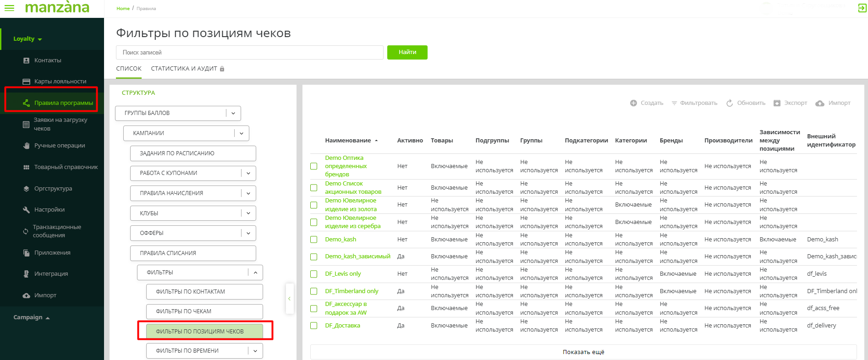Tick the DF_Доставка row checkbox

click(x=314, y=326)
